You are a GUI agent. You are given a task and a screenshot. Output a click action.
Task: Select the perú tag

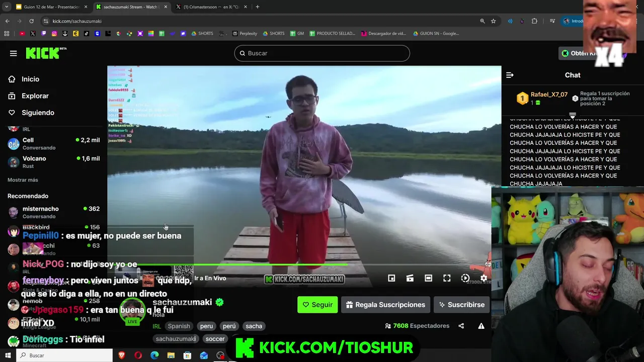click(229, 326)
